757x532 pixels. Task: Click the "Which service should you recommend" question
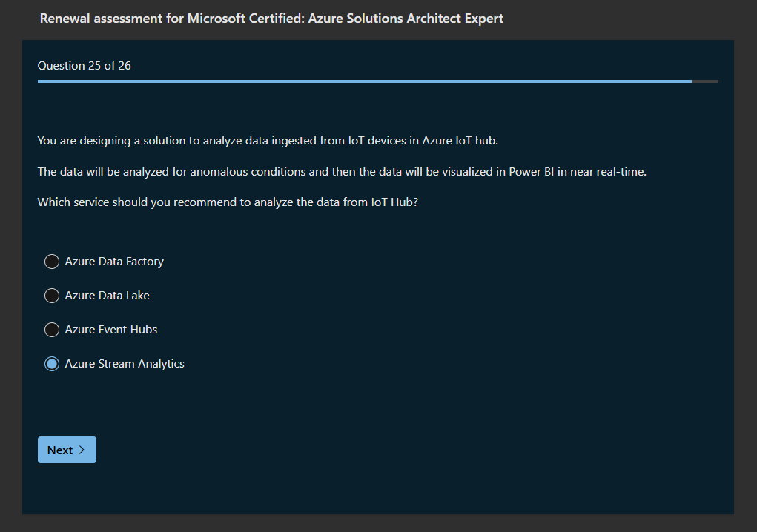tap(228, 202)
